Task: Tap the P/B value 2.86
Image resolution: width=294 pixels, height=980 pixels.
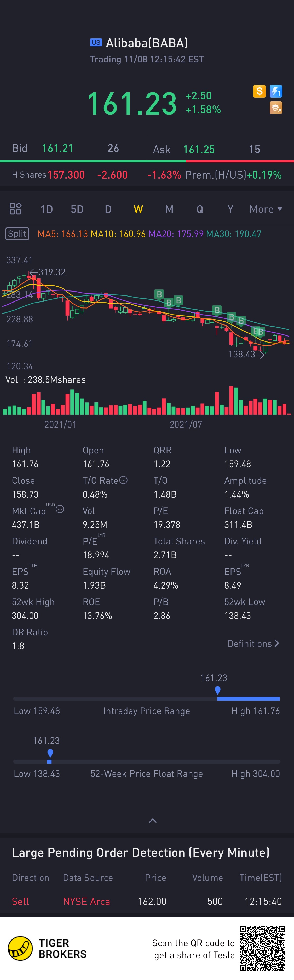Action: 162,616
